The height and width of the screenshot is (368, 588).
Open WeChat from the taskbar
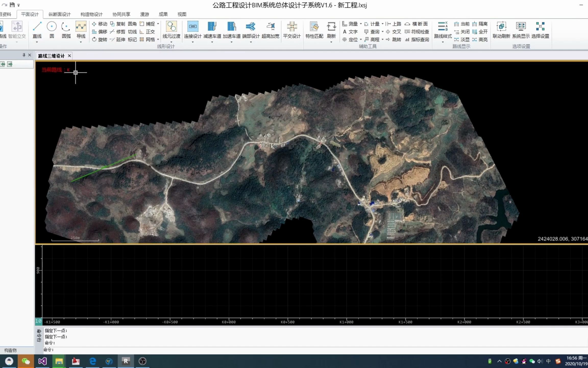coord(26,361)
